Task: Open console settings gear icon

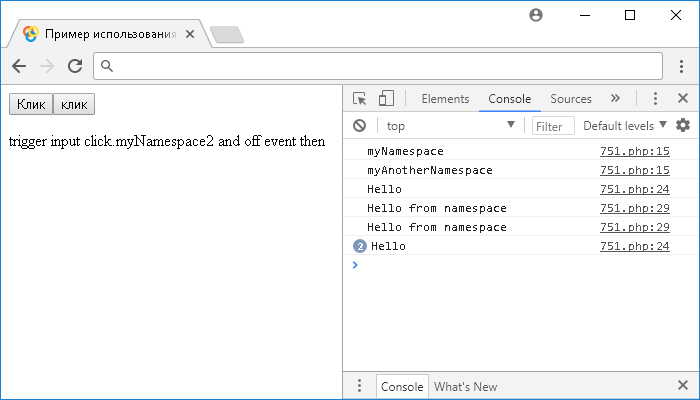Action: tap(683, 126)
